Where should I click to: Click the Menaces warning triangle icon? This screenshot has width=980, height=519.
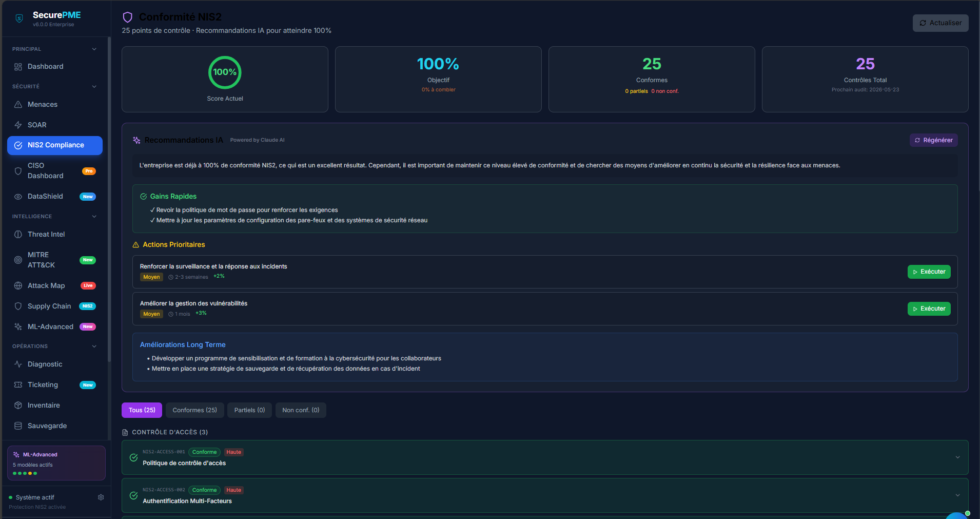[18, 105]
